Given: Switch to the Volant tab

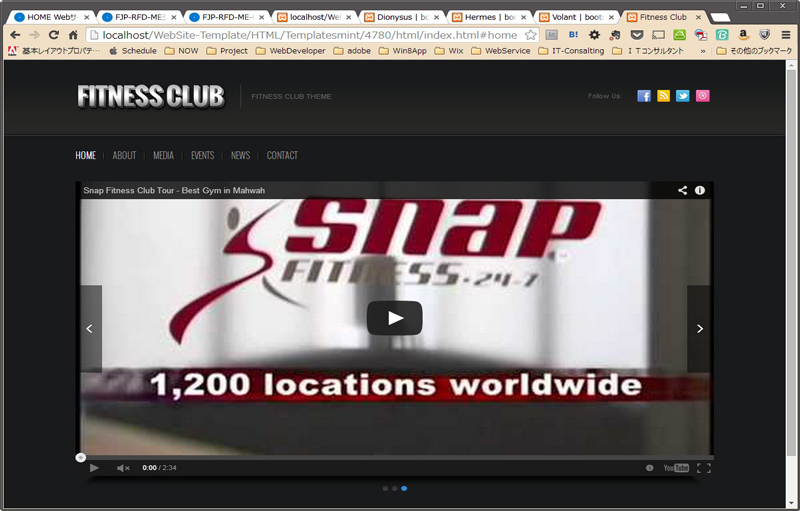Looking at the screenshot, I should 577,17.
